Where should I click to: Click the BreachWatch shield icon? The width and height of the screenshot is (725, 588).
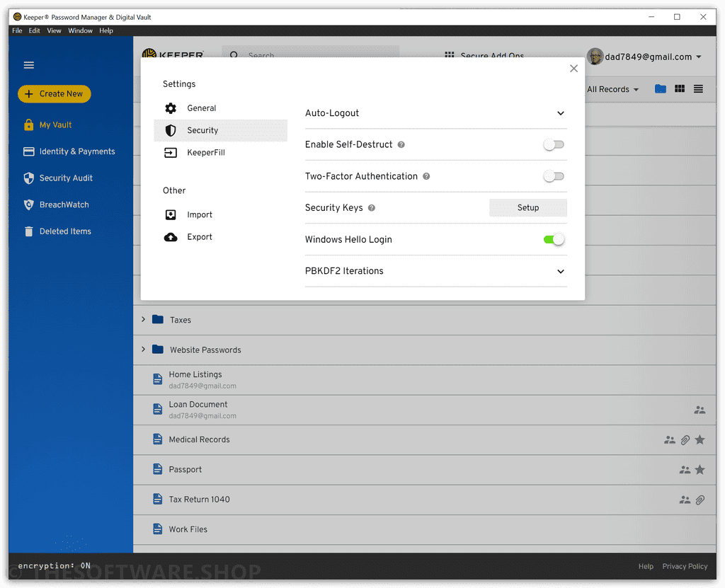(x=28, y=204)
